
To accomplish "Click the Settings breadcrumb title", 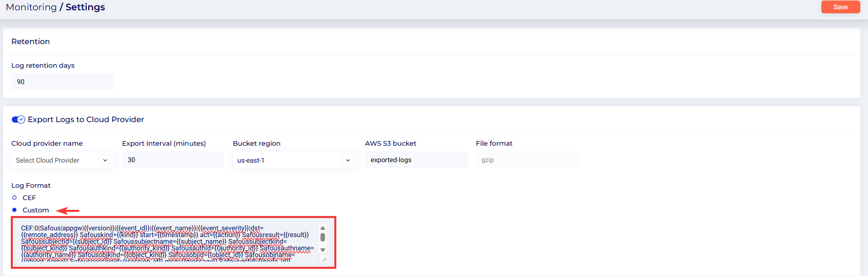I will (x=85, y=7).
